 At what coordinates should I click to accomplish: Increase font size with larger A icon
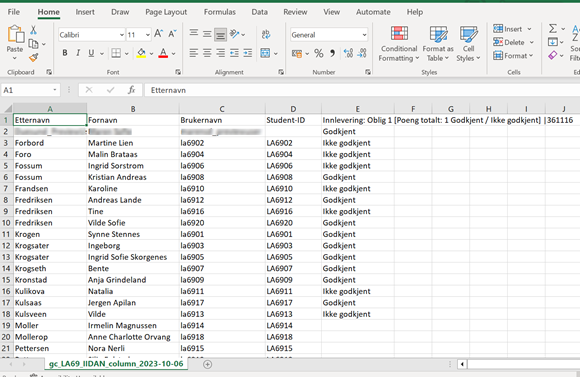tap(158, 34)
